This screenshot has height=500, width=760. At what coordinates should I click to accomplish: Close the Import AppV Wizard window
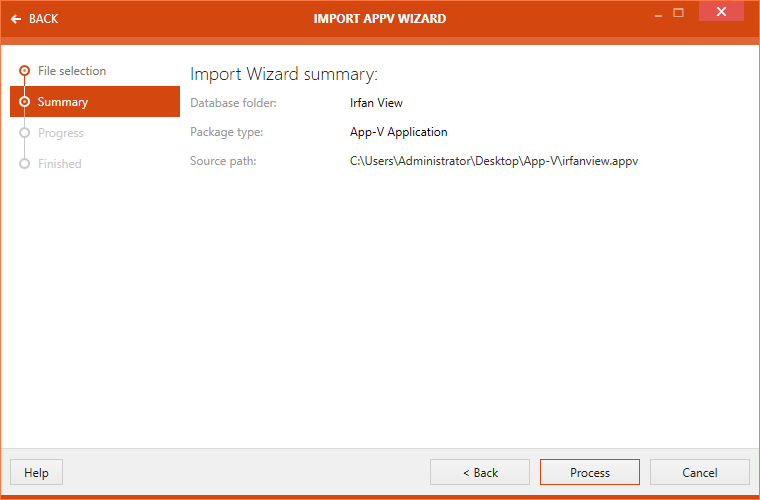click(721, 12)
